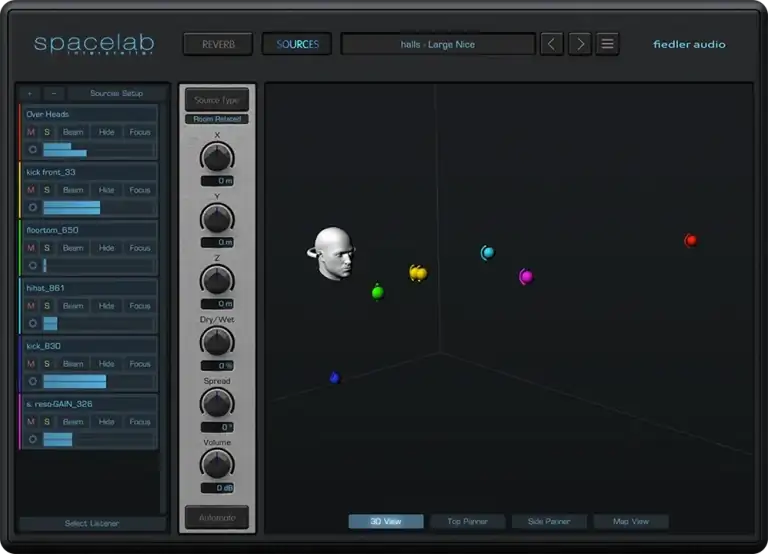The width and height of the screenshot is (768, 554).
Task: Click the circle icon on kick front_33
Action: (x=33, y=207)
